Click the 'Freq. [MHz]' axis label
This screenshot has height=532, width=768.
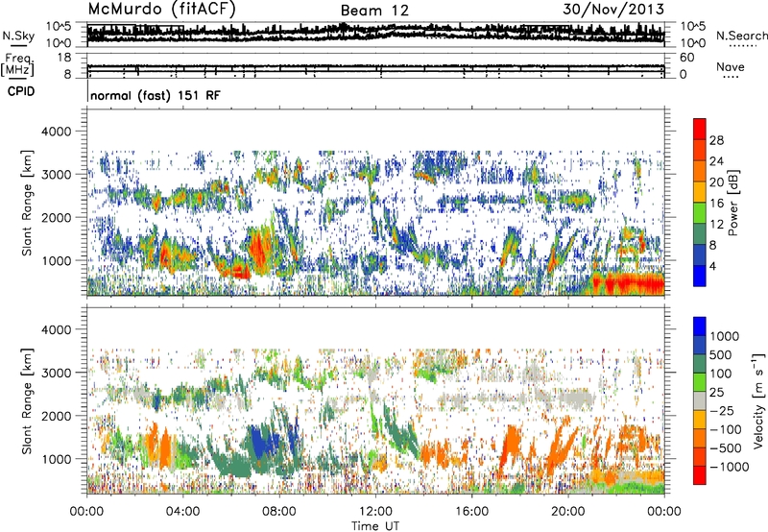[x=17, y=64]
